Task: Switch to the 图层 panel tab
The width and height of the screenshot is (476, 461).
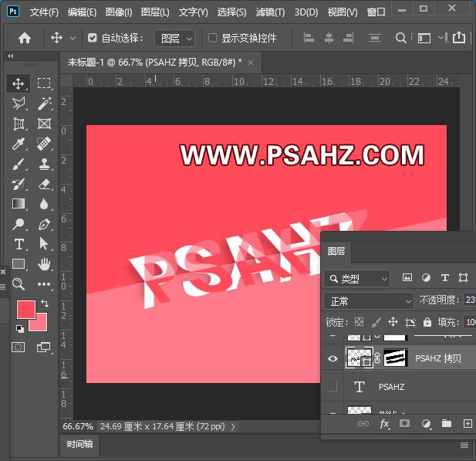Action: click(x=336, y=251)
